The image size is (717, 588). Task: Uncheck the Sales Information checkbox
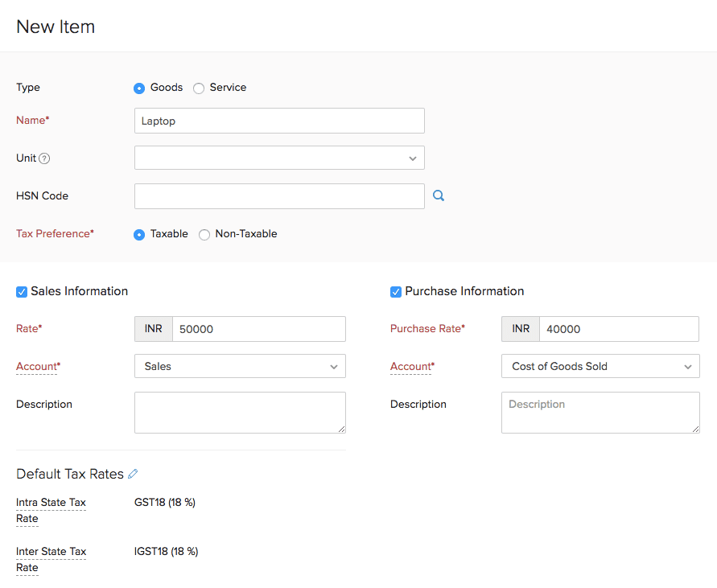click(x=22, y=292)
